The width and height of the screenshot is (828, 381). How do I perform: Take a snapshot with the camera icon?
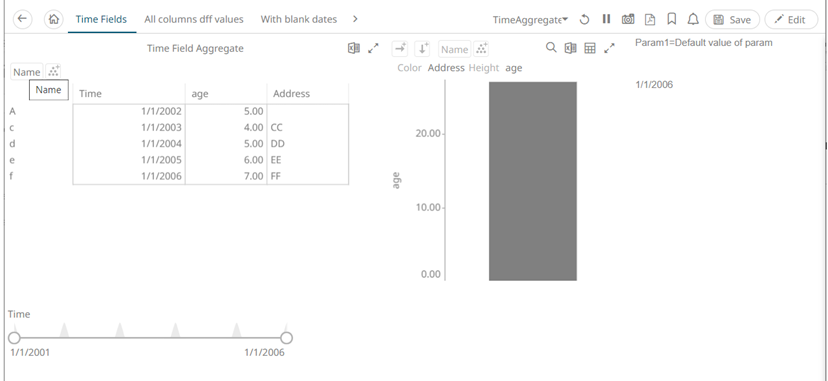pyautogui.click(x=628, y=20)
